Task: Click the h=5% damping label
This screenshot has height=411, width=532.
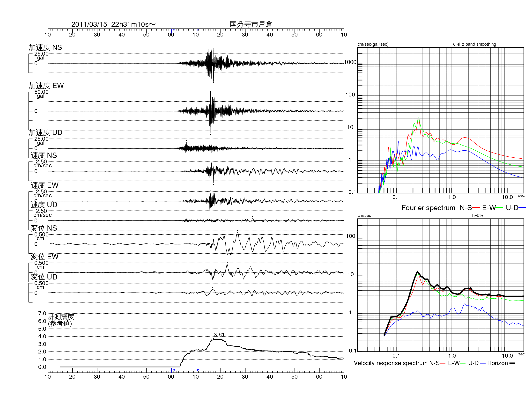Action: (x=477, y=215)
